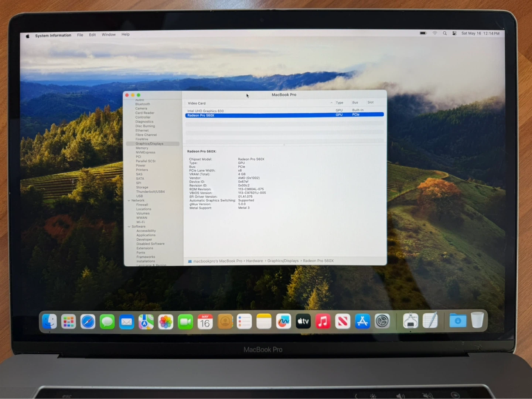Select Disabled Software in the sidebar
This screenshot has height=399, width=532.
click(150, 244)
